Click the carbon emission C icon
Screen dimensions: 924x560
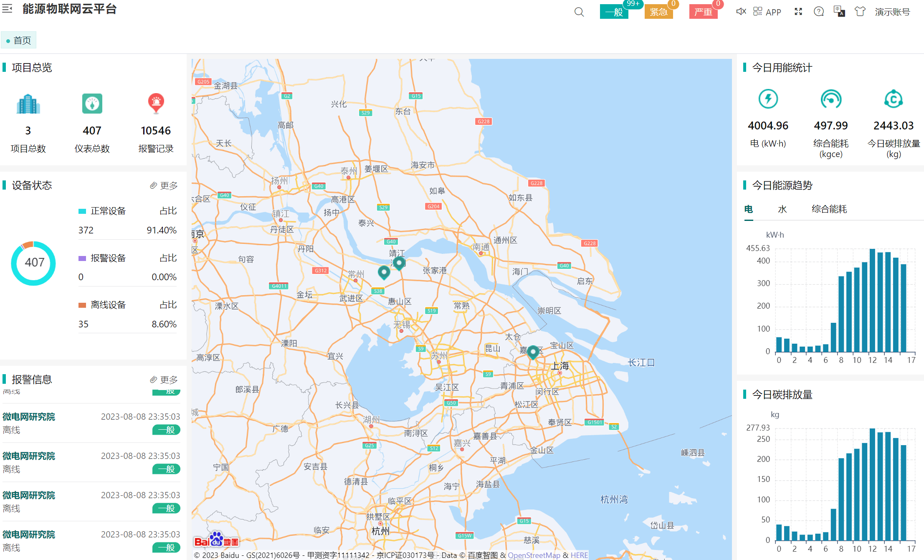(x=894, y=99)
